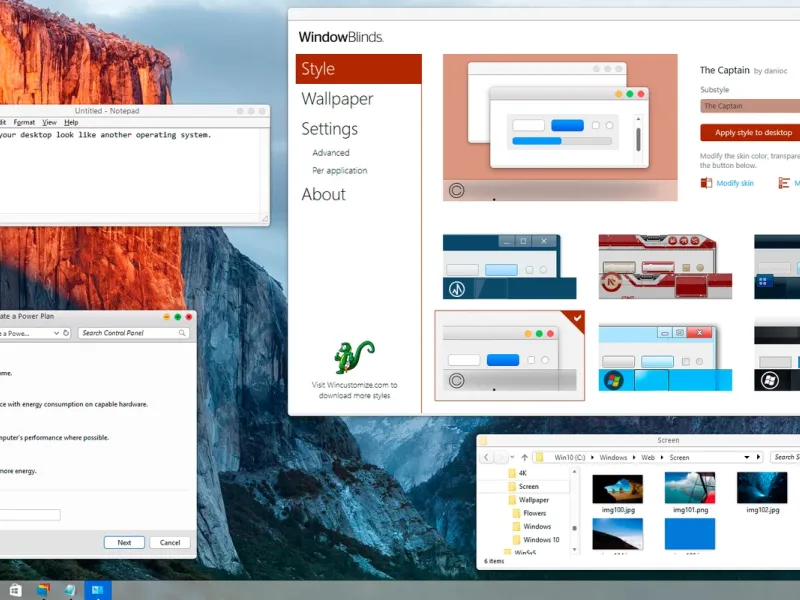The image size is (800, 600).
Task: Open the multicolored app icon on taskbar
Action: click(x=43, y=590)
